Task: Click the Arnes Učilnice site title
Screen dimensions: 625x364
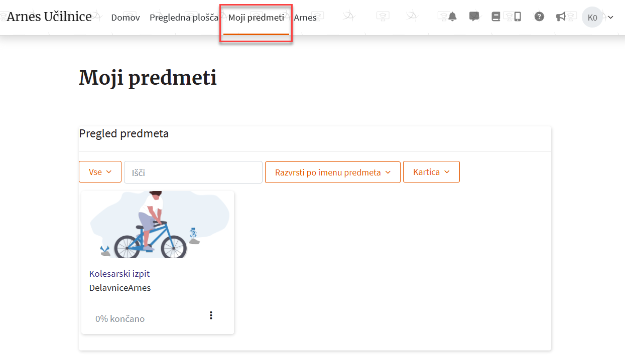Action: pyautogui.click(x=49, y=17)
